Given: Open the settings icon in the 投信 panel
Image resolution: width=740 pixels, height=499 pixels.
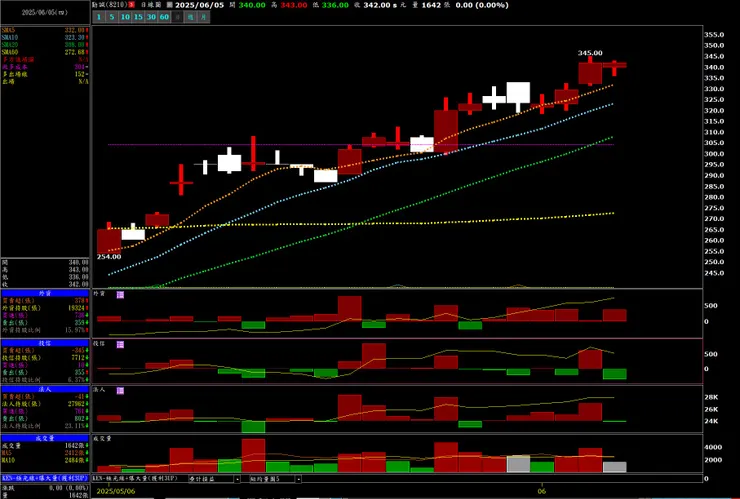Looking at the screenshot, I should (x=120, y=345).
